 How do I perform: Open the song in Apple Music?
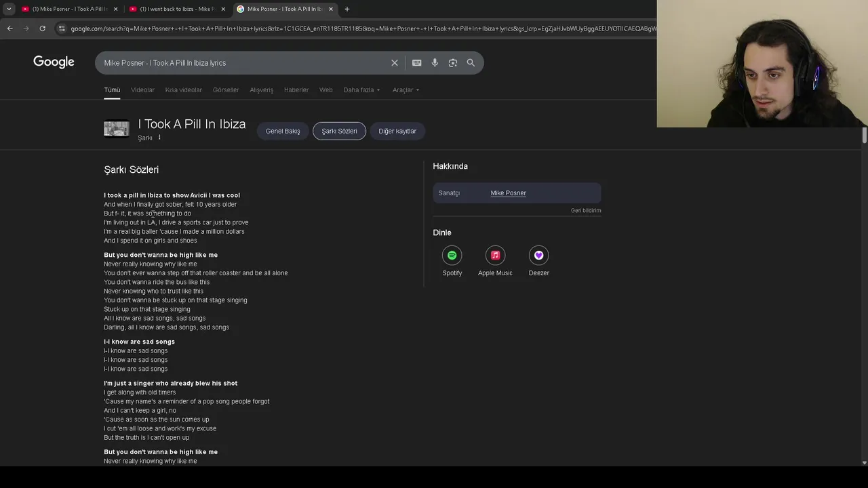(495, 261)
